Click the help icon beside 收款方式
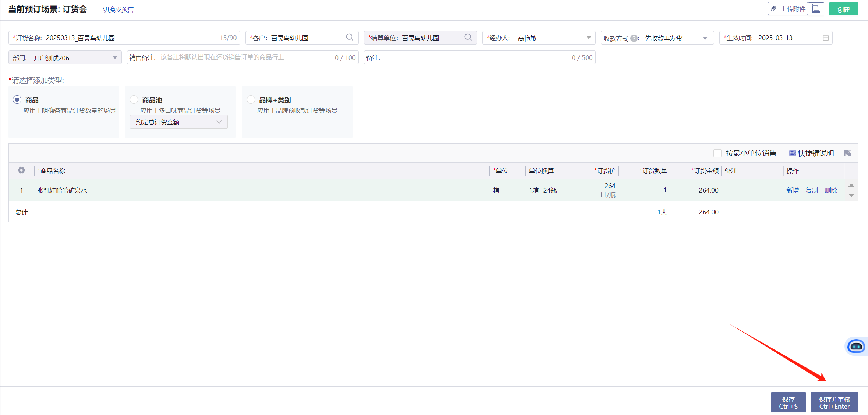 [634, 38]
